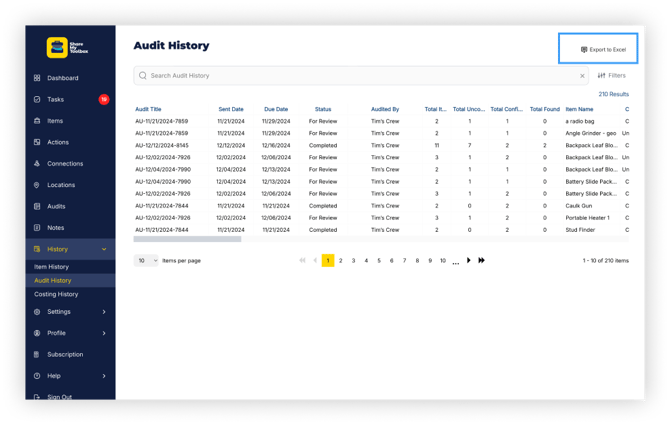Sort by Status column header
This screenshot has width=670, height=425.
click(323, 109)
